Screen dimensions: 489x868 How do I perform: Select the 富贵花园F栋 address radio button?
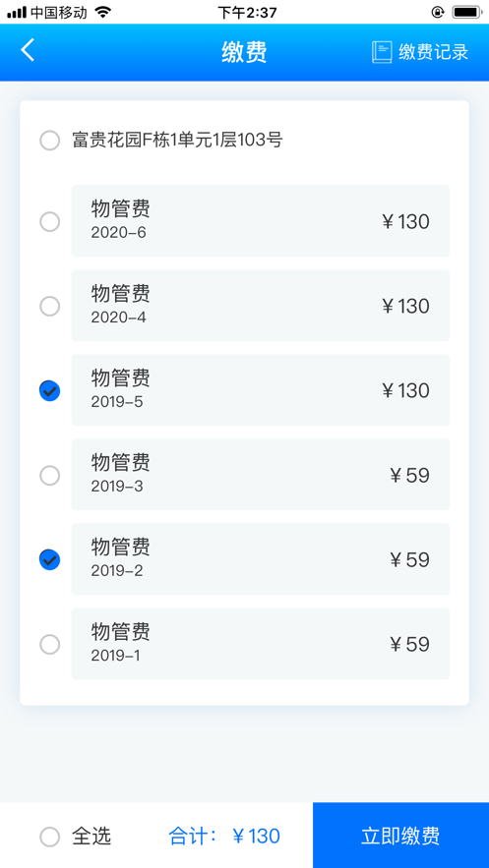[x=50, y=141]
